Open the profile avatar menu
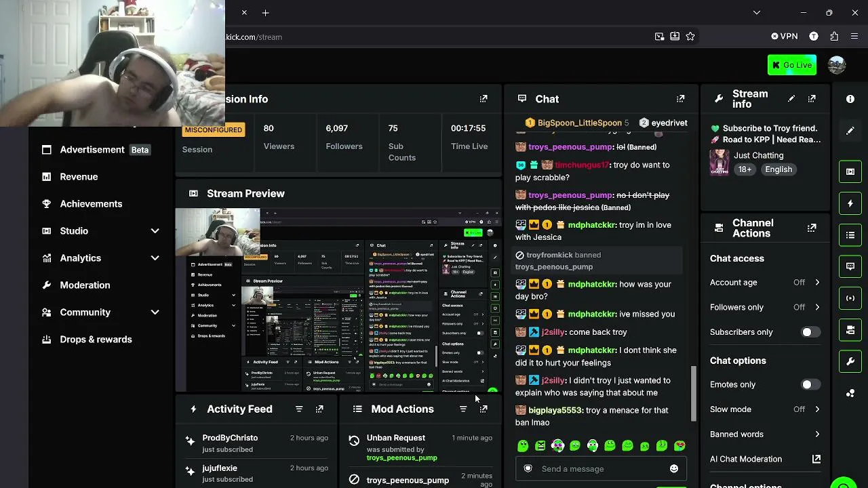Image resolution: width=868 pixels, height=488 pixels. click(x=837, y=65)
